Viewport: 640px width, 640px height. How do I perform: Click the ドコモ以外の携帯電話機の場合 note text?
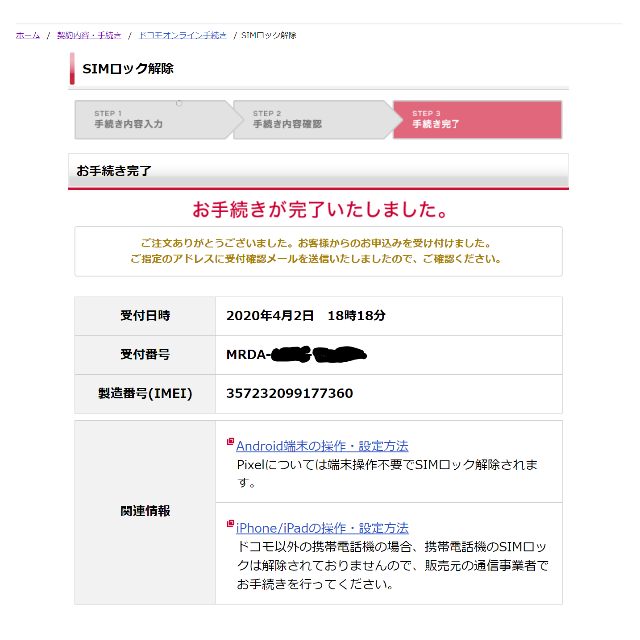(392, 565)
